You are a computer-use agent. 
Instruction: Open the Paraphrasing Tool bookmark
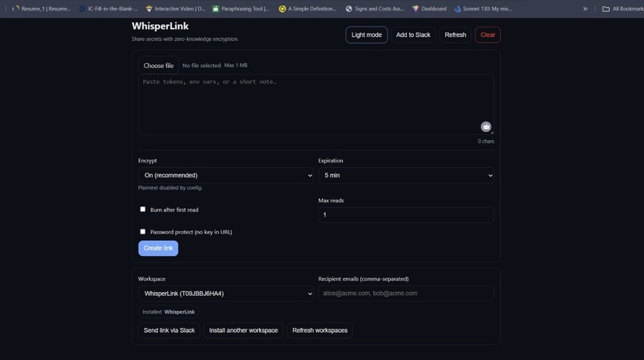pyautogui.click(x=241, y=9)
